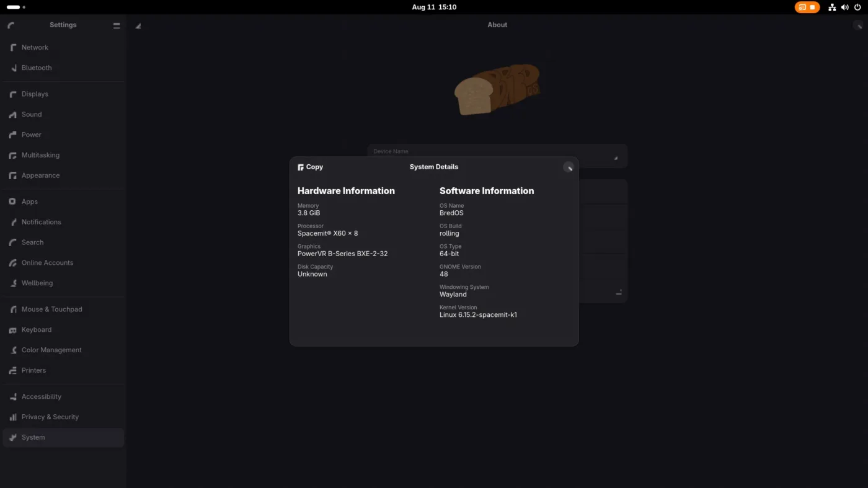Image resolution: width=868 pixels, height=488 pixels.
Task: Open the Online Accounts icon
Action: [x=12, y=264]
